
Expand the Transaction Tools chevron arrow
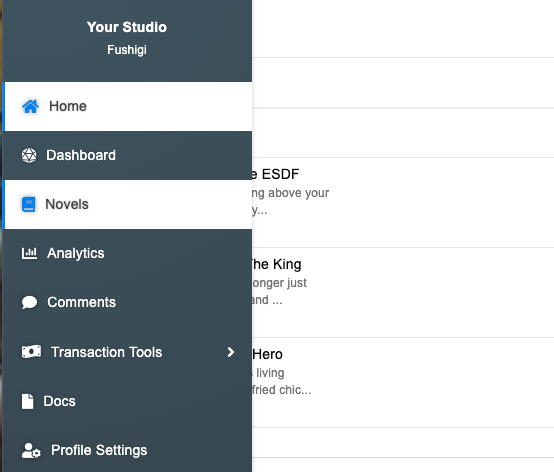tap(231, 352)
